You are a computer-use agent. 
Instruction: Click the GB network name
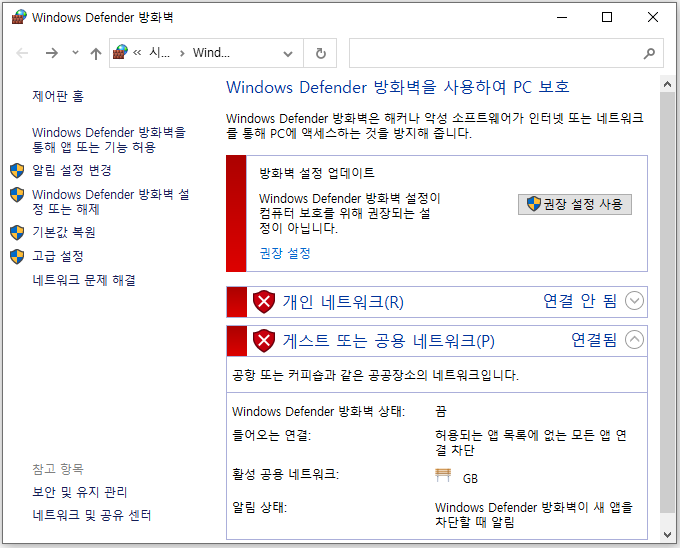click(470, 479)
